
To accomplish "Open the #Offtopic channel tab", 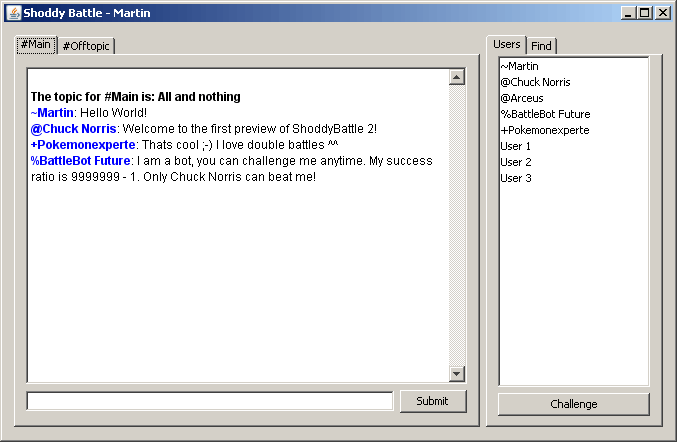I will pyautogui.click(x=86, y=46).
